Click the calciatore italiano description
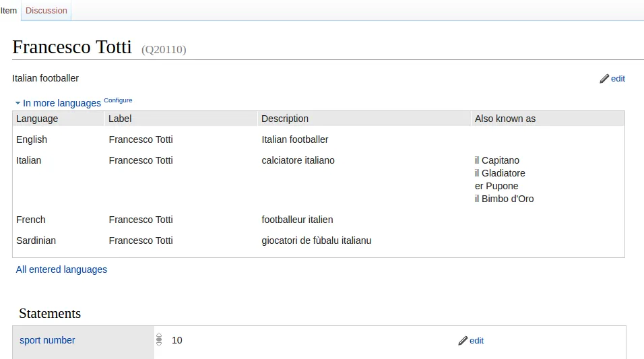 click(298, 160)
